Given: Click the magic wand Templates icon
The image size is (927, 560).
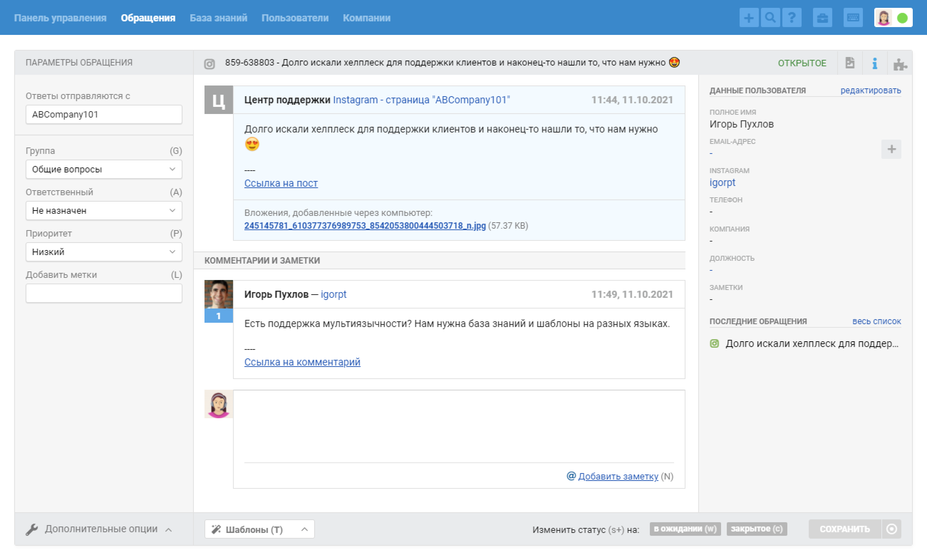Looking at the screenshot, I should tap(216, 529).
